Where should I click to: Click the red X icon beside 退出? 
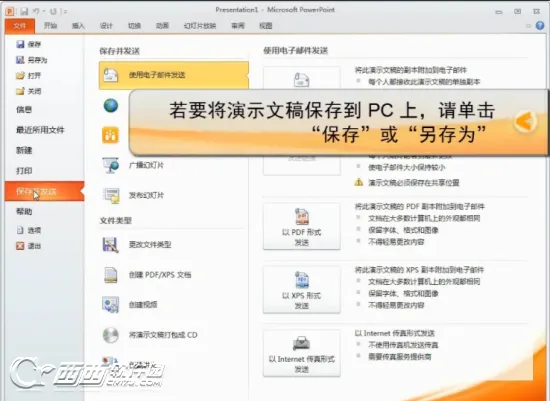pos(20,246)
